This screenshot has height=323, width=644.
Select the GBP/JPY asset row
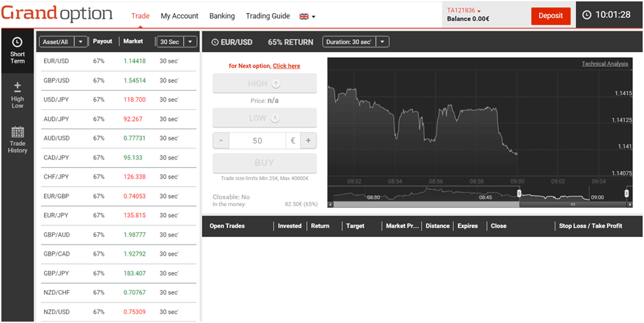(x=119, y=274)
